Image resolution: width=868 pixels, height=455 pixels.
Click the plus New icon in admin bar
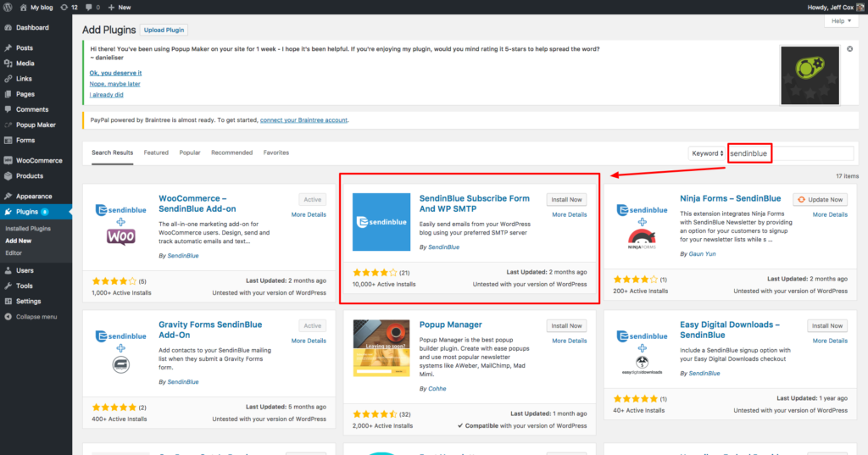coord(111,7)
